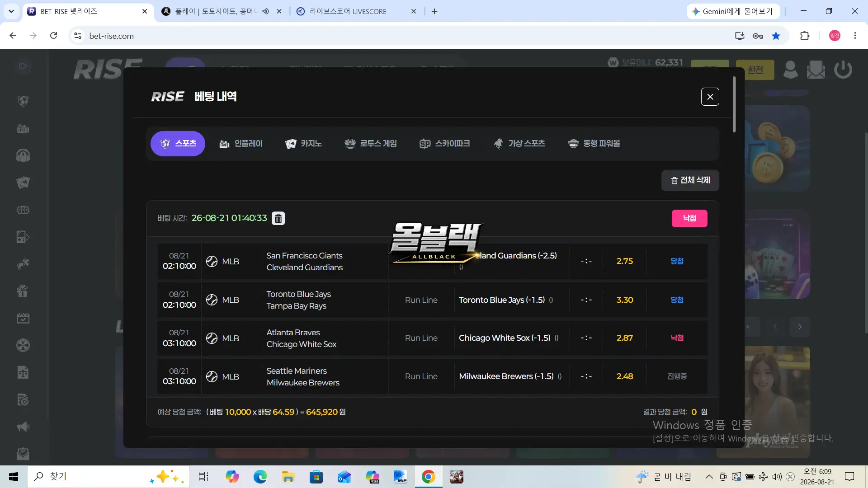Open the tab search dropdown arrow

11,11
